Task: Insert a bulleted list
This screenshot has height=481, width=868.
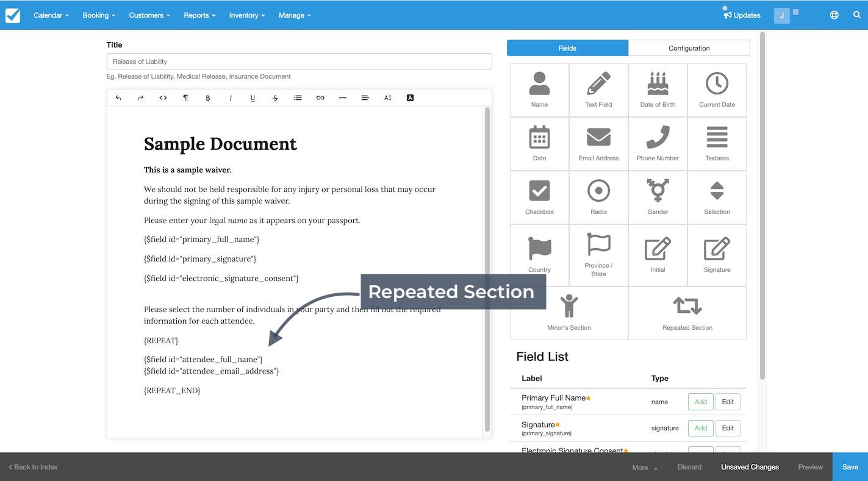Action: pos(298,98)
